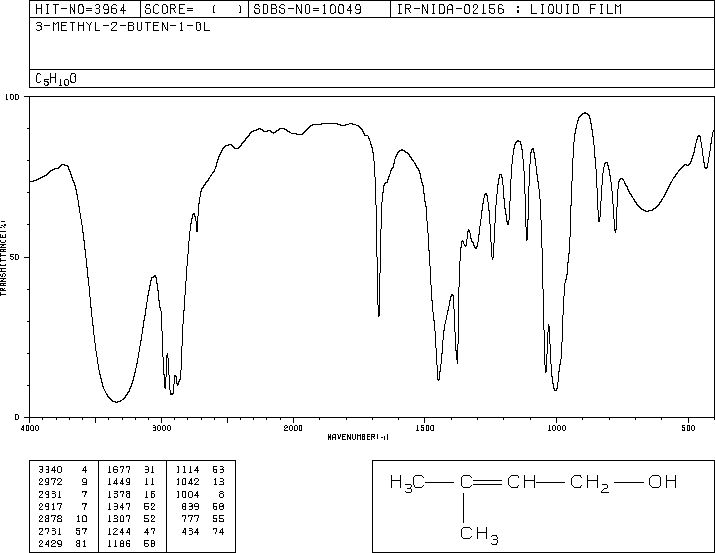Select the 1042 entry in peak table
The image size is (715, 553).
(x=187, y=482)
